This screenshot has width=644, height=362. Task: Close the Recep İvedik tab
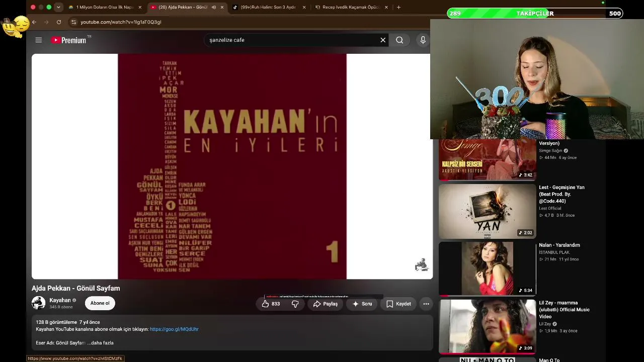point(386,7)
